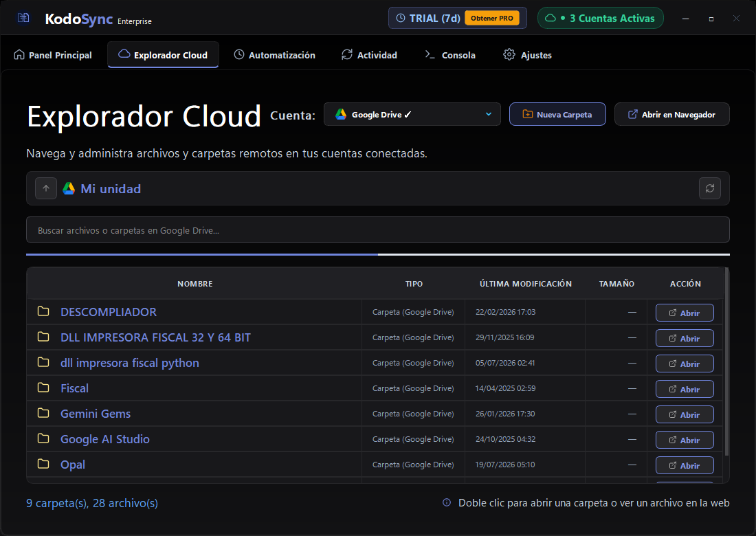Click folder icon beside Google AI Studio

point(43,438)
